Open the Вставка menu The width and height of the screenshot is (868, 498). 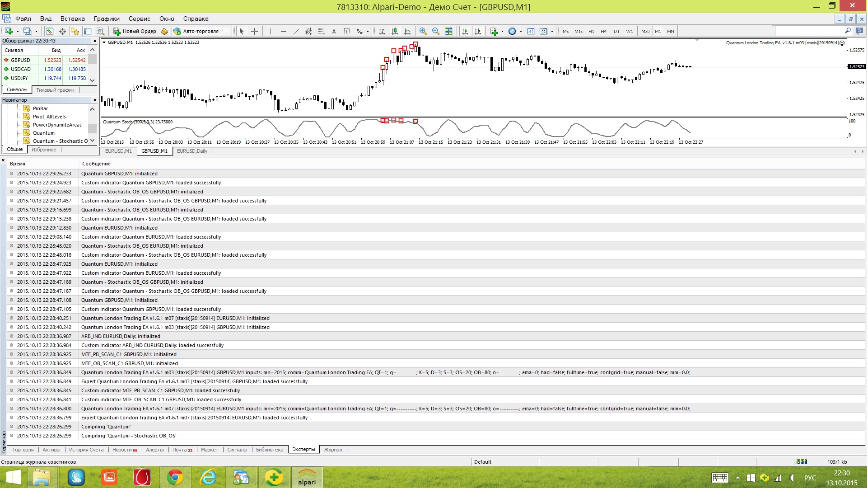tap(72, 19)
